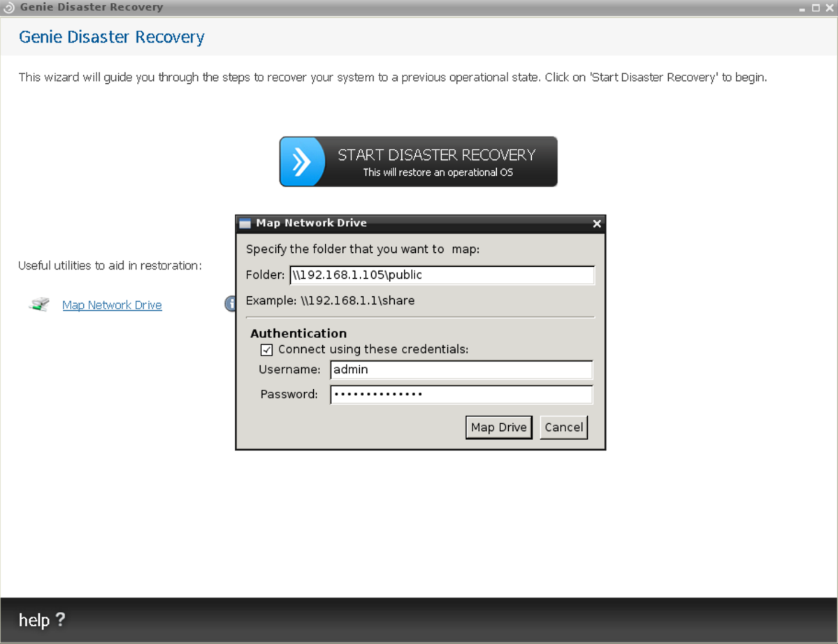
Task: Focus the Password field
Action: click(461, 395)
